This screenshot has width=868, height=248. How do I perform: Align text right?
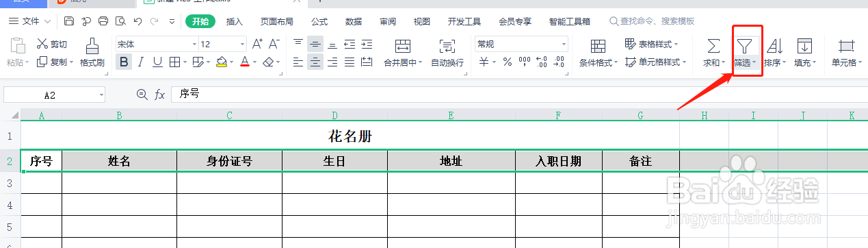coord(332,62)
